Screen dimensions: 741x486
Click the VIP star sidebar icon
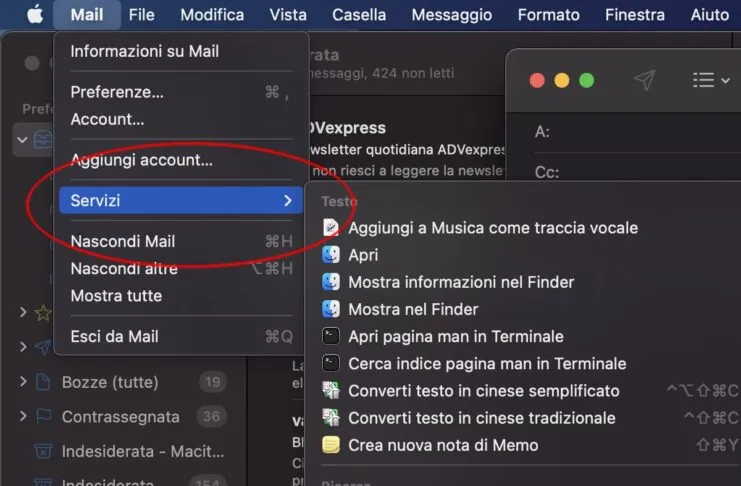43,312
